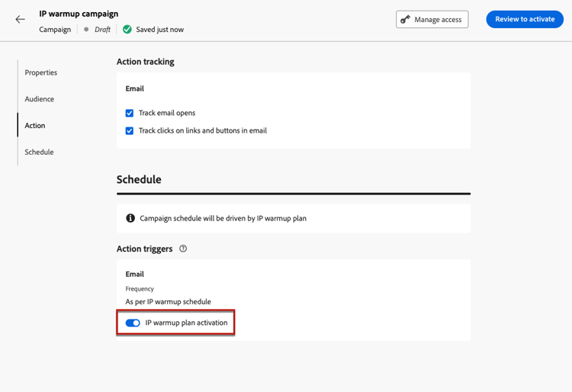Open the Action section in sidebar
The image size is (572, 392).
(35, 125)
